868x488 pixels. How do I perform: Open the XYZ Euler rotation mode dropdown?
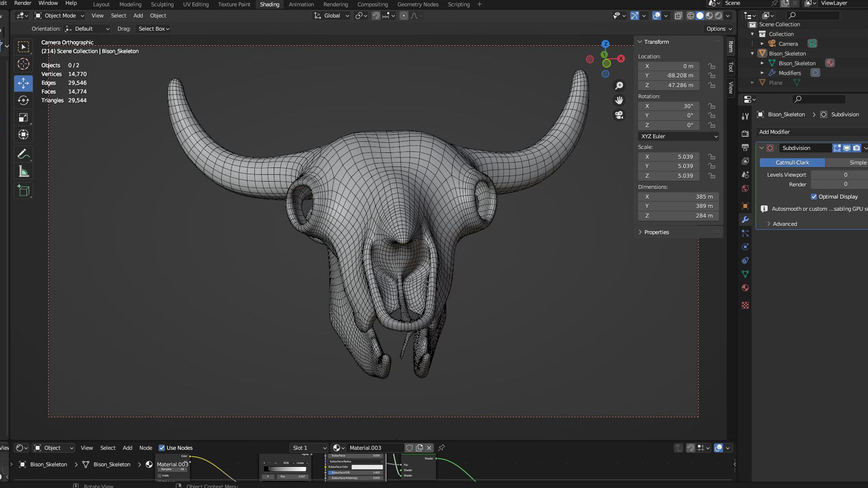point(679,136)
